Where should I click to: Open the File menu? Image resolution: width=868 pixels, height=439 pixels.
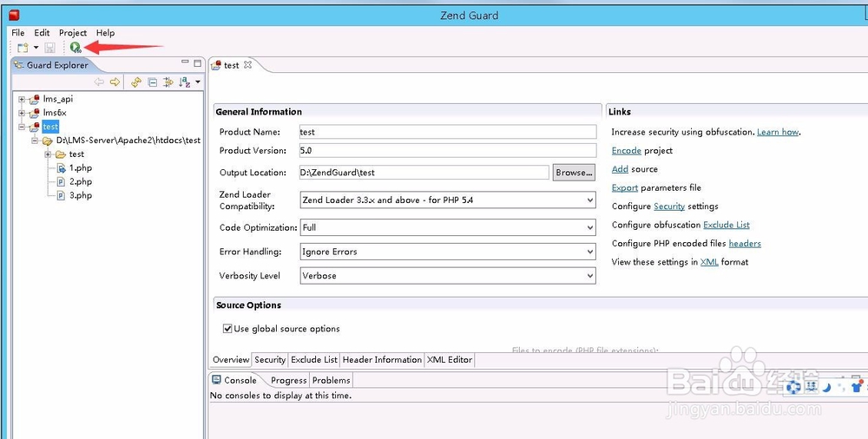(18, 33)
